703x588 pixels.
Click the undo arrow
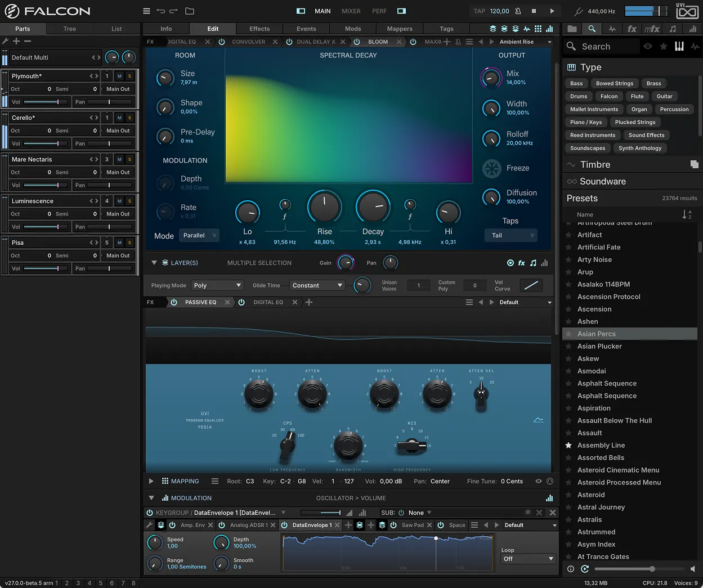coord(160,11)
